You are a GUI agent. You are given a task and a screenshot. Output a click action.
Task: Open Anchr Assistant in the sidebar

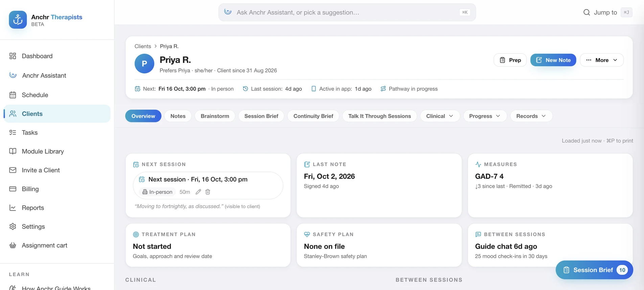tap(44, 75)
